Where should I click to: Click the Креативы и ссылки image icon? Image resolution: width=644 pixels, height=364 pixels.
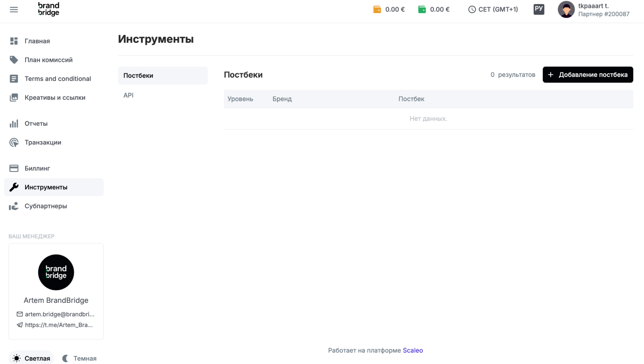[x=14, y=98]
